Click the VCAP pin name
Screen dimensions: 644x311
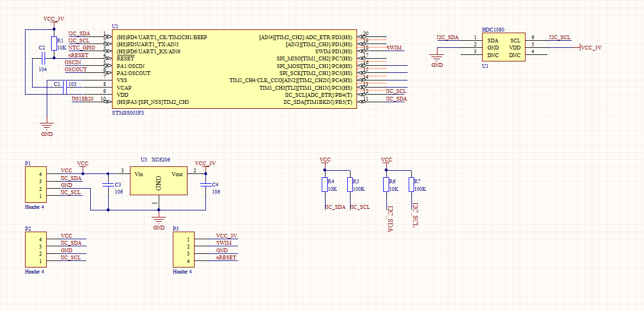pos(124,88)
